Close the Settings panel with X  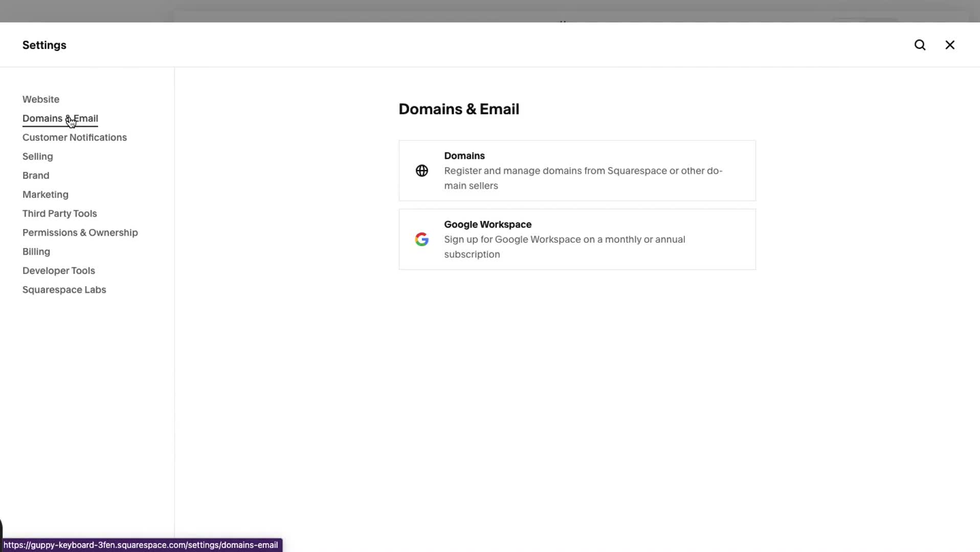click(x=950, y=45)
